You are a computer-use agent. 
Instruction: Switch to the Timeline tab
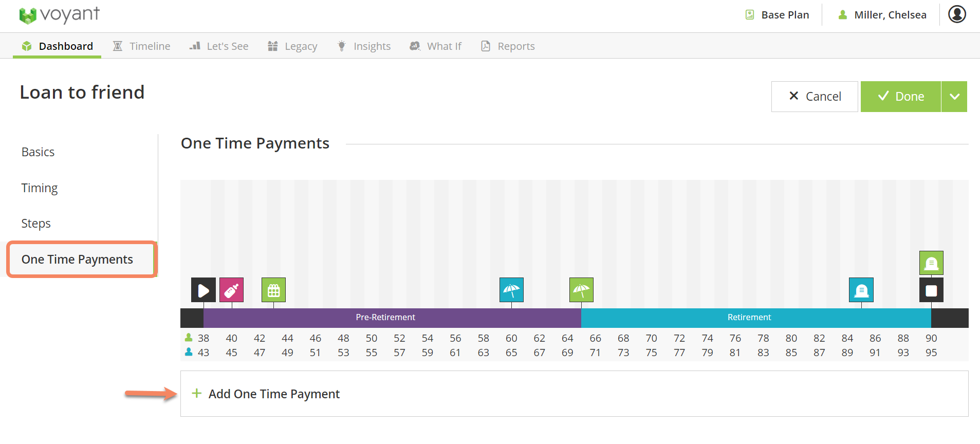point(142,46)
